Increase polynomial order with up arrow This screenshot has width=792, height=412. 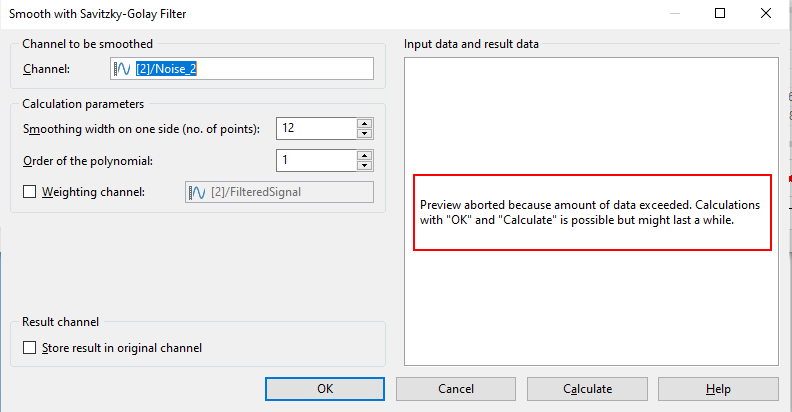pyautogui.click(x=365, y=155)
